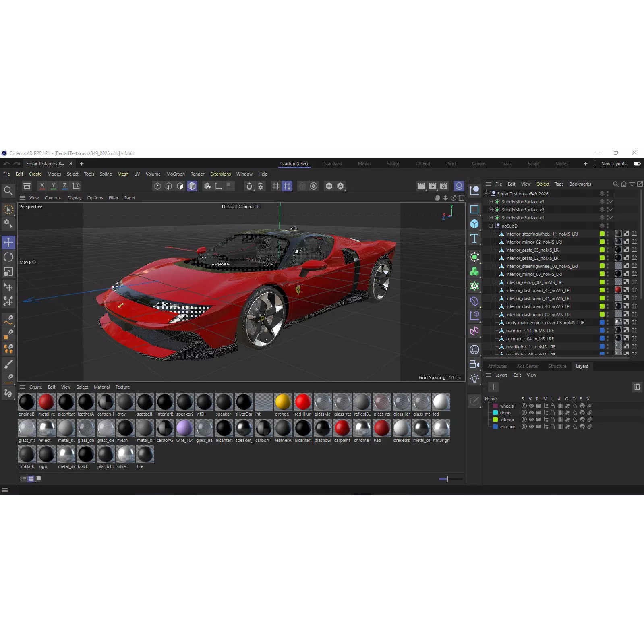Open viewport hamburger menu beside View
The width and height of the screenshot is (644, 644).
click(x=23, y=198)
